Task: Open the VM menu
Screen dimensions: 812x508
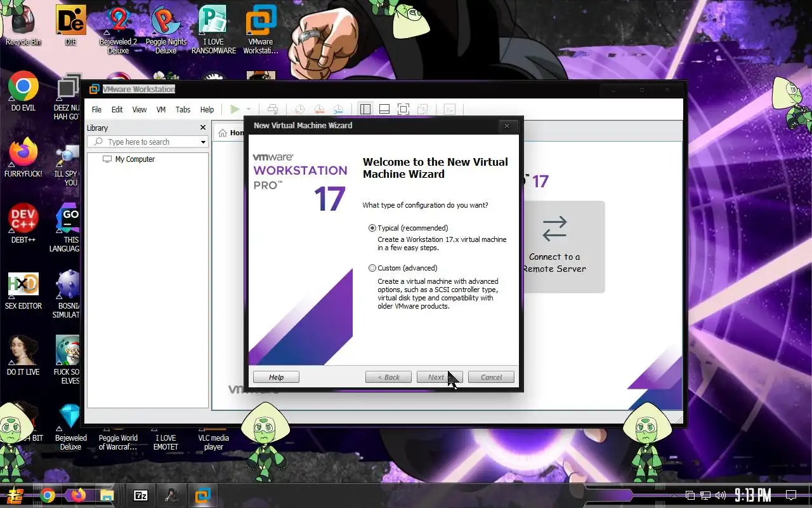Action: pyautogui.click(x=161, y=109)
